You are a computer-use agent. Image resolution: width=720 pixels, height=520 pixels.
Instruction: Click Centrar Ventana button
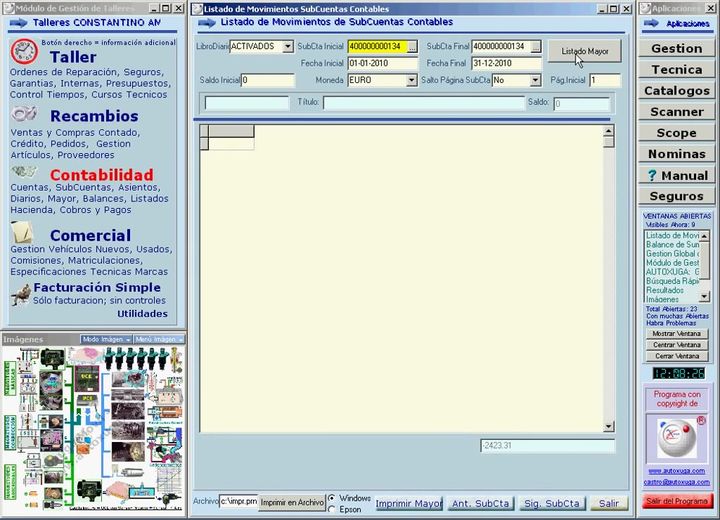(x=677, y=345)
